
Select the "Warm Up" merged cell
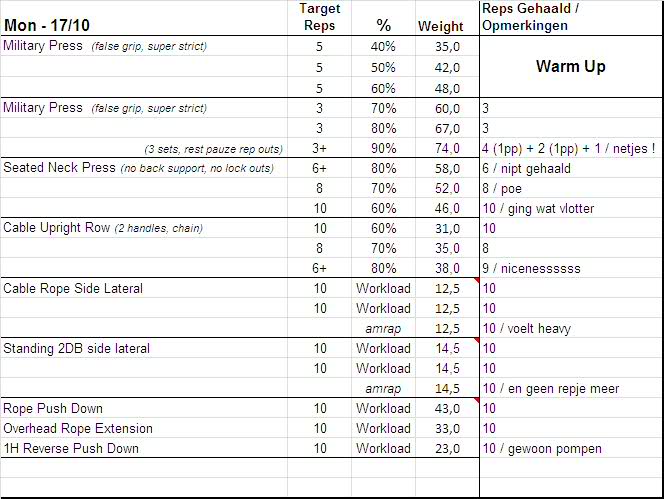pos(571,67)
